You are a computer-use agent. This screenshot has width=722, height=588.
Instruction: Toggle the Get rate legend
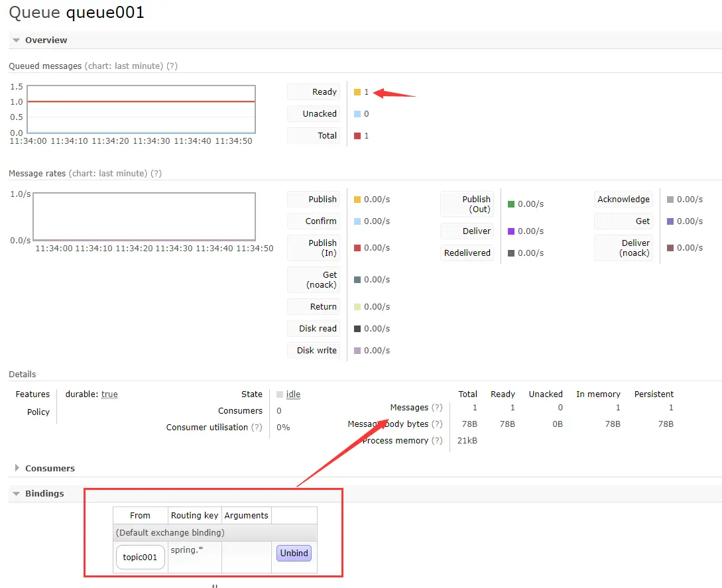click(623, 221)
